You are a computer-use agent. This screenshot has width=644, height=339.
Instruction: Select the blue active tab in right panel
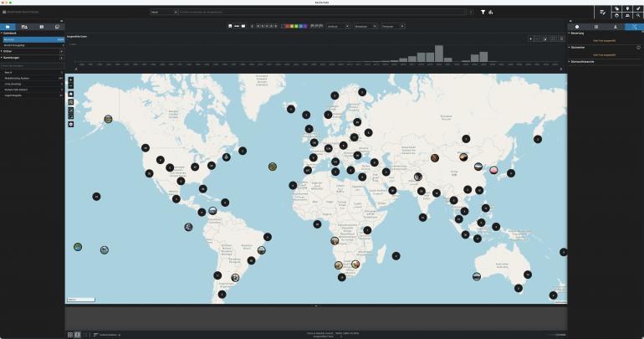click(x=634, y=27)
